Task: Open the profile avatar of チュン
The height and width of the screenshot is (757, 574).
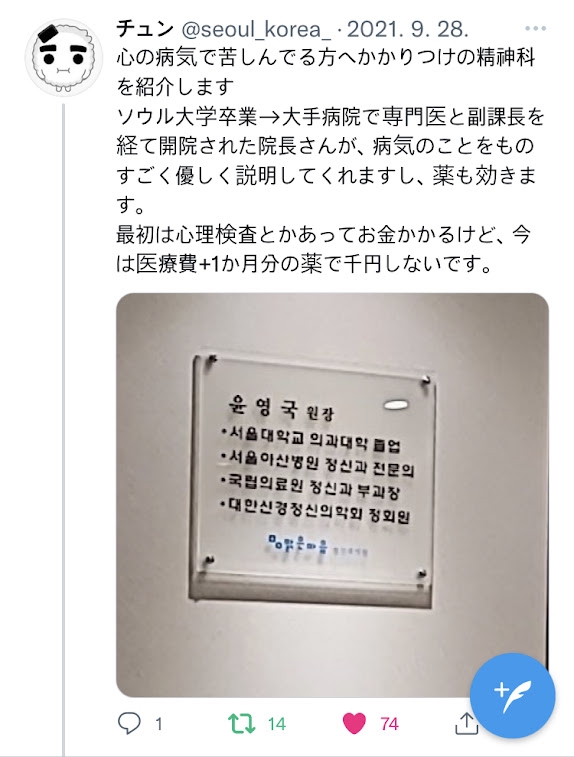Action: click(64, 57)
